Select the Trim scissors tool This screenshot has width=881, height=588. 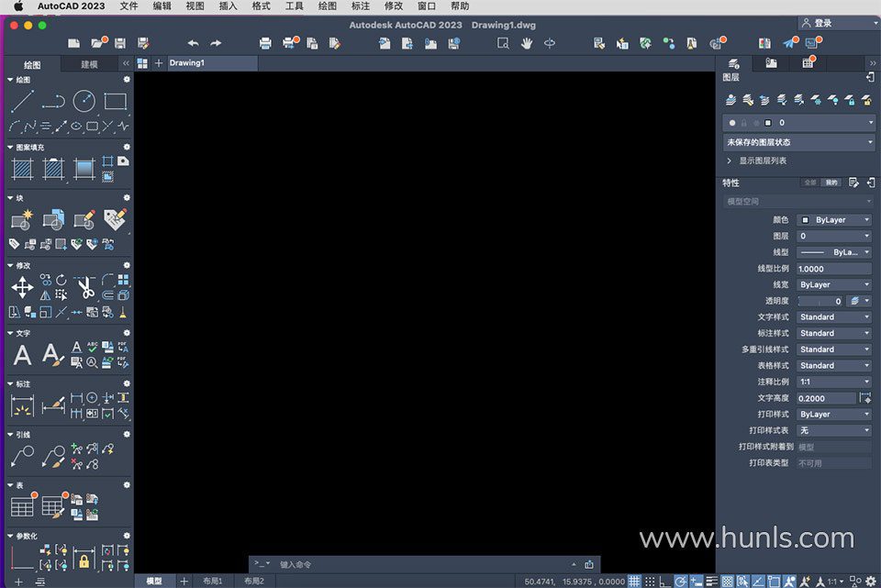click(84, 287)
